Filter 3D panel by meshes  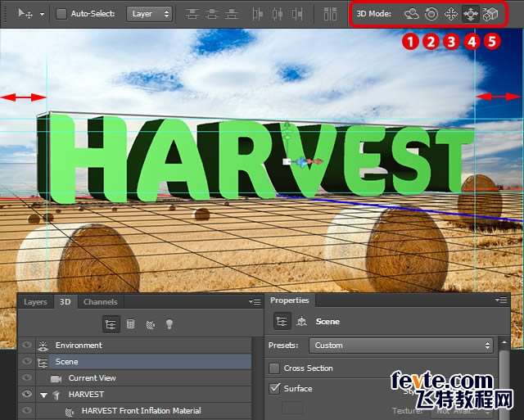pos(131,323)
